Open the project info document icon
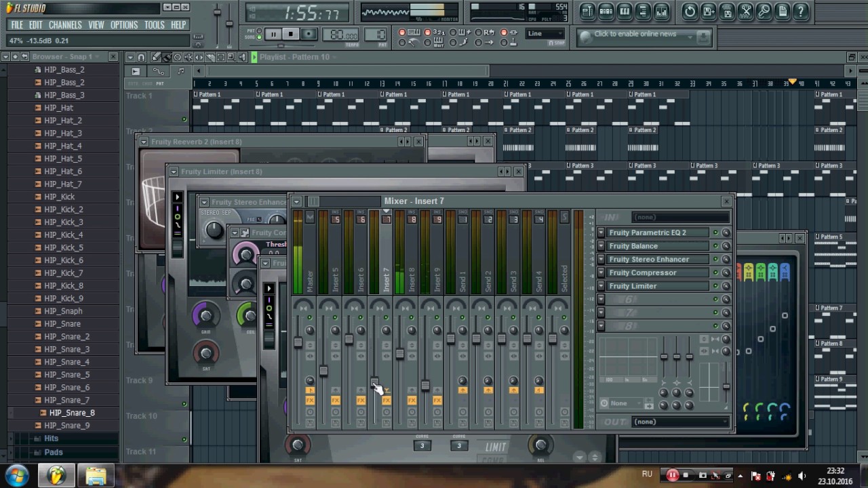The height and width of the screenshot is (488, 868). (783, 12)
